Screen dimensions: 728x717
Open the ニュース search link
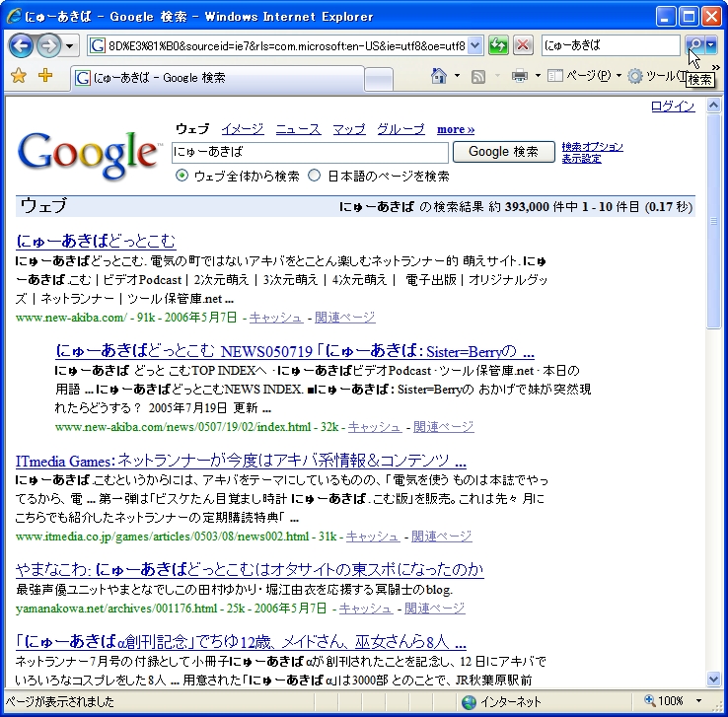click(x=298, y=129)
